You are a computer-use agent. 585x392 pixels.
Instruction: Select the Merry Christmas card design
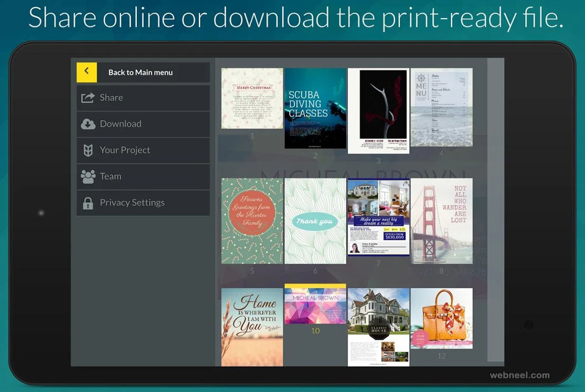252,98
